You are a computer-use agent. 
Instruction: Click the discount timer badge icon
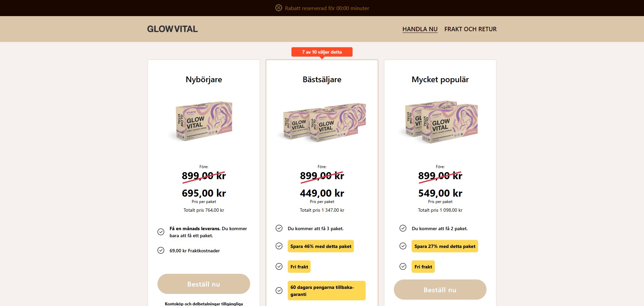[278, 8]
